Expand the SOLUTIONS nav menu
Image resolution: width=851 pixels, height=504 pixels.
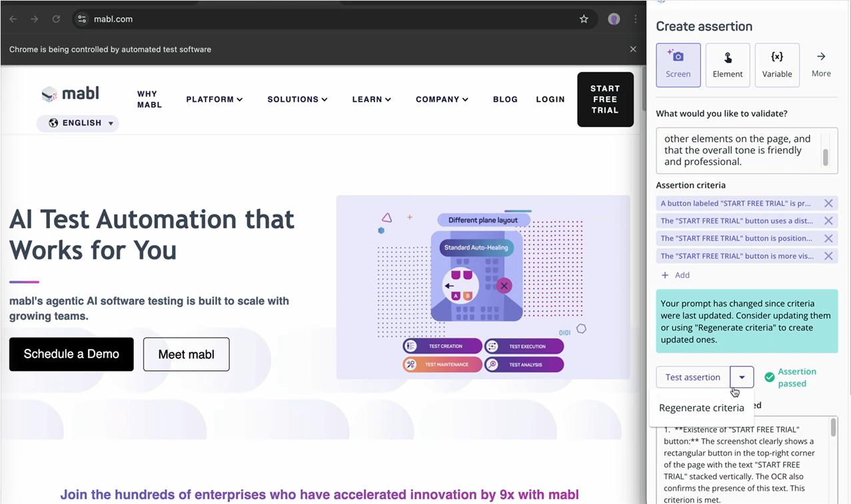(297, 99)
